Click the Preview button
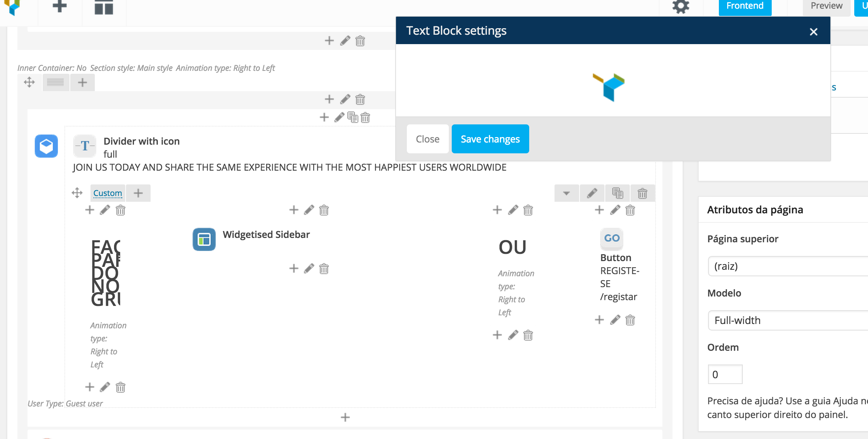 (x=826, y=7)
